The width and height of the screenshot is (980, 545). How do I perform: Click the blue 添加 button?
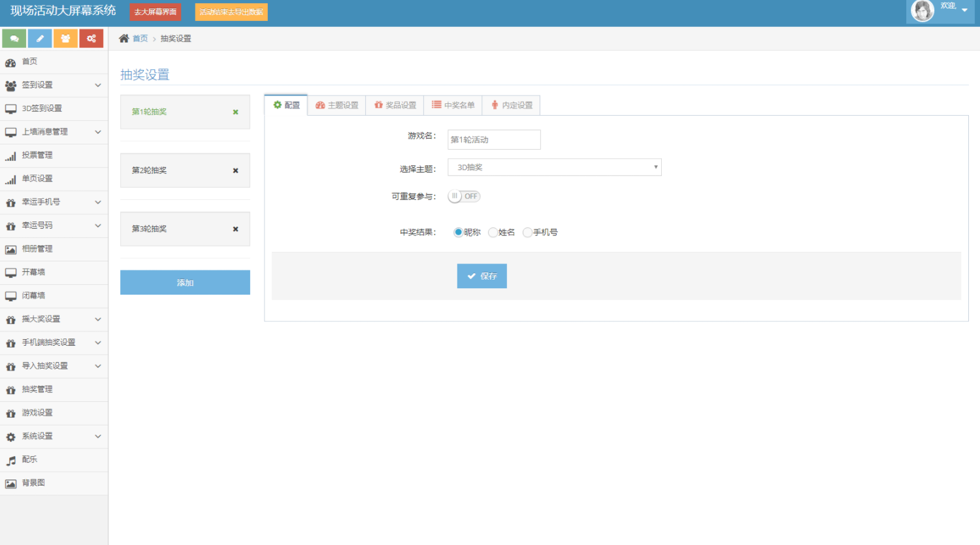coord(185,282)
